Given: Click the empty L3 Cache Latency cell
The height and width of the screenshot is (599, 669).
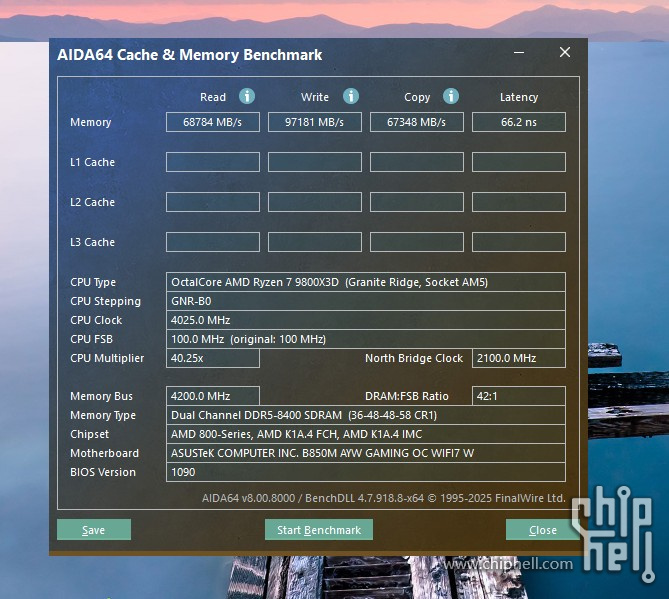Looking at the screenshot, I should pyautogui.click(x=519, y=242).
